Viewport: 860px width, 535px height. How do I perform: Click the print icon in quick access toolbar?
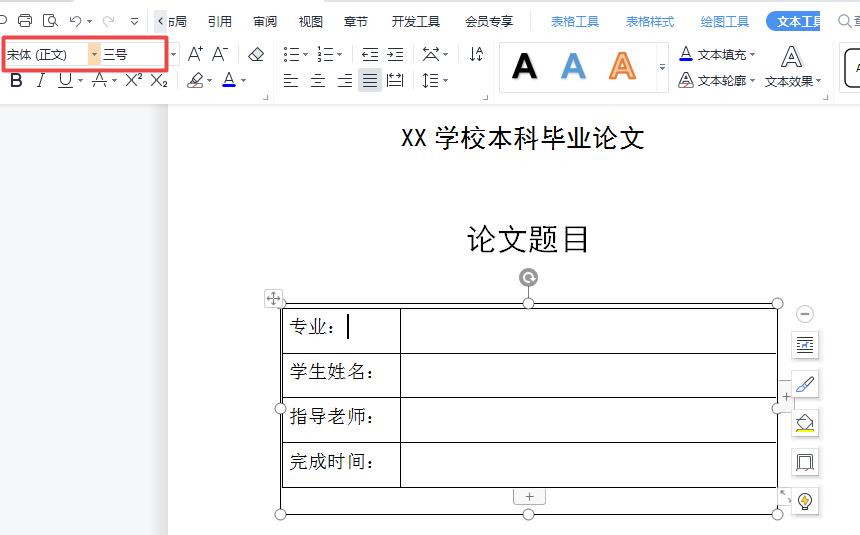(25, 21)
